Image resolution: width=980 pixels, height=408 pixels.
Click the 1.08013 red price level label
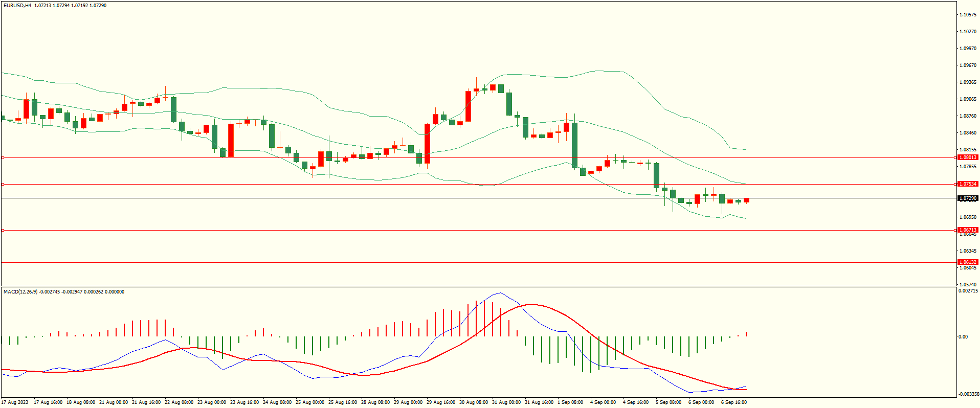[967, 157]
